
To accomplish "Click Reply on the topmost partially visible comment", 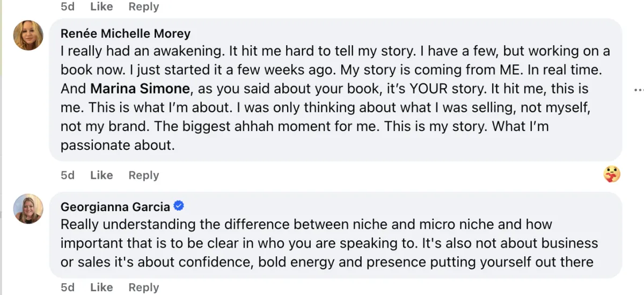I will [x=143, y=6].
